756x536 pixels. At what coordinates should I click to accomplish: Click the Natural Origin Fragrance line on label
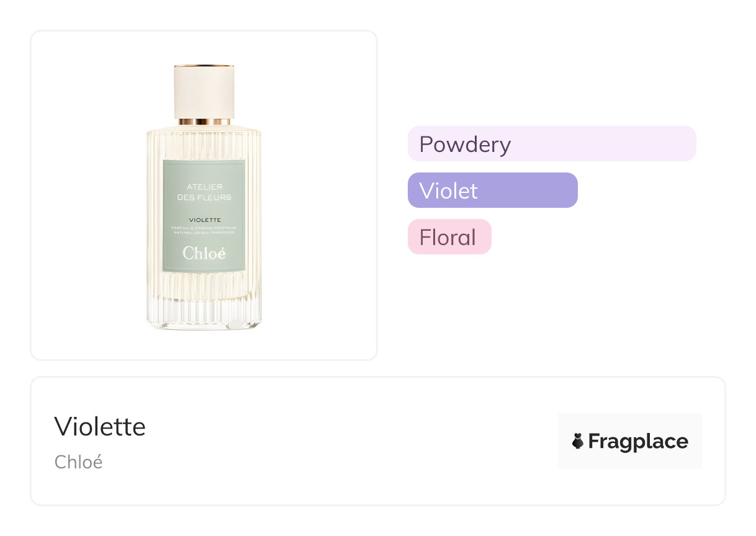(x=204, y=232)
